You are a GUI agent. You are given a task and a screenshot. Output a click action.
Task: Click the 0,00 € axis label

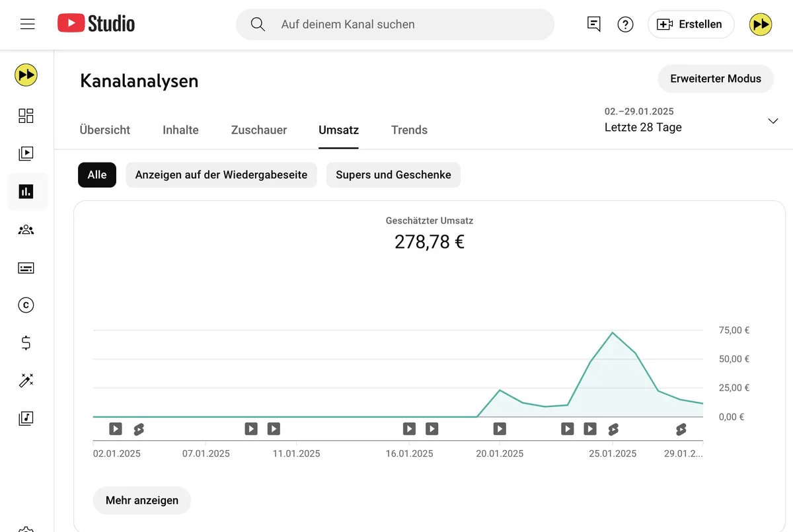(x=732, y=417)
